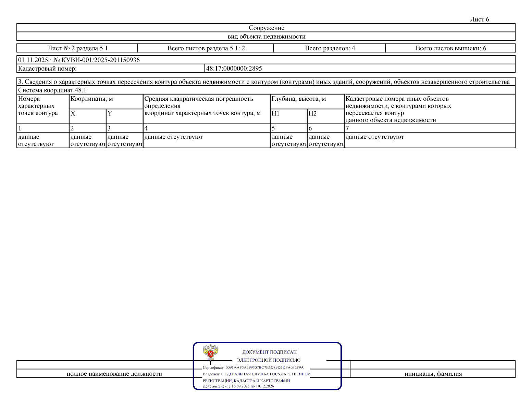Click 'РЕГИСТРАЦИИ, КАДАСТРА И КАРТОГРАФИИ' line

tap(246, 381)
